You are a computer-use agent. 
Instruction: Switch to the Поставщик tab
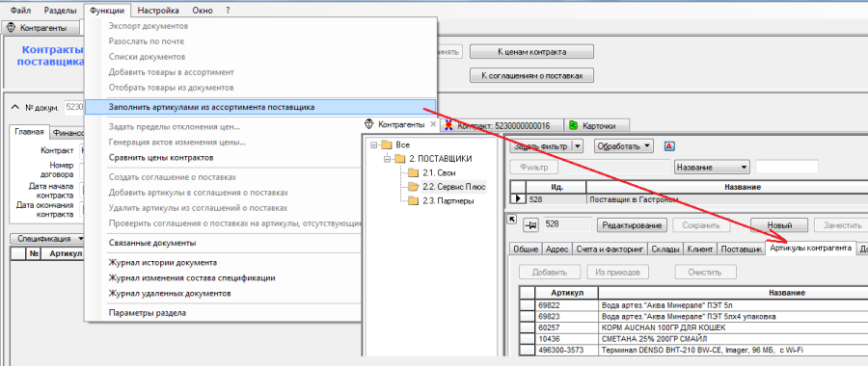coord(742,249)
